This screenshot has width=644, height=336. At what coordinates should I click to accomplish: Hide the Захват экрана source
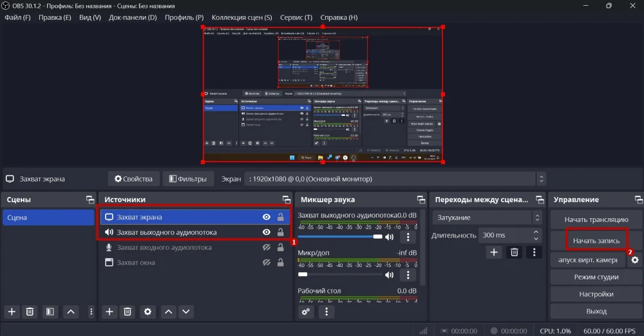click(266, 218)
